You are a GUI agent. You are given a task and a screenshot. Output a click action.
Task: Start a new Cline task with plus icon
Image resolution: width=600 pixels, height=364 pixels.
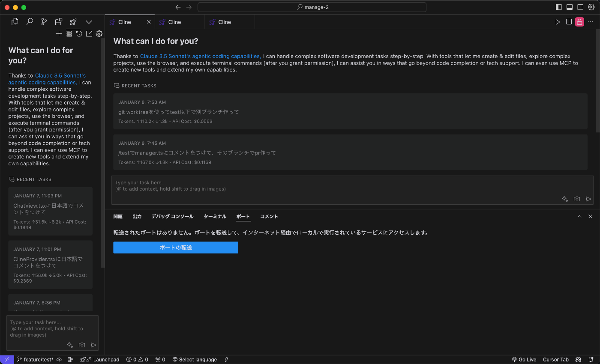[x=59, y=33]
